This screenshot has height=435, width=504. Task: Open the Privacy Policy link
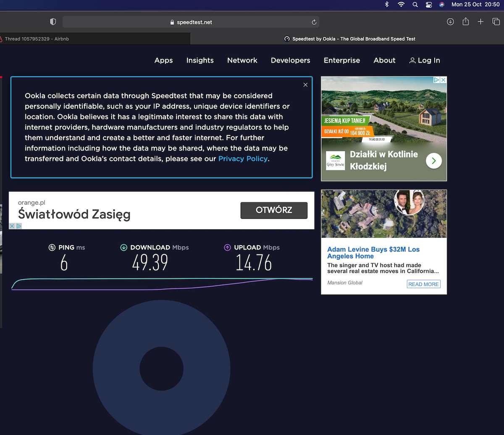[243, 159]
